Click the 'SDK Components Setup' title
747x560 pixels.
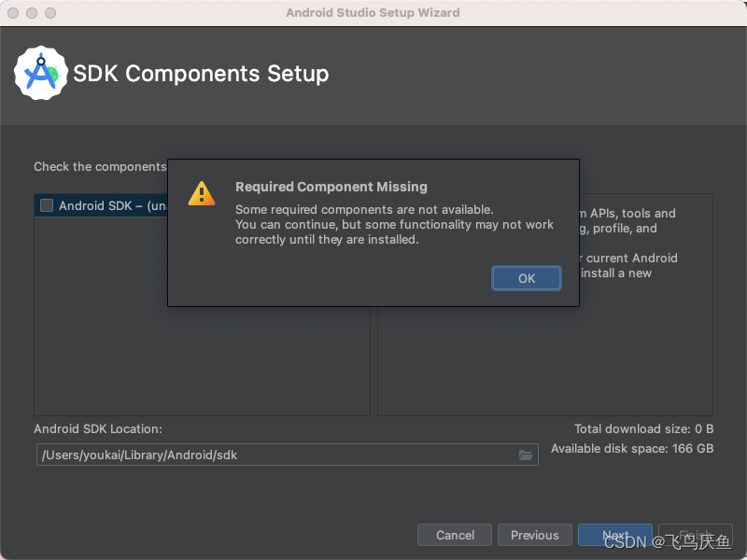click(x=201, y=74)
